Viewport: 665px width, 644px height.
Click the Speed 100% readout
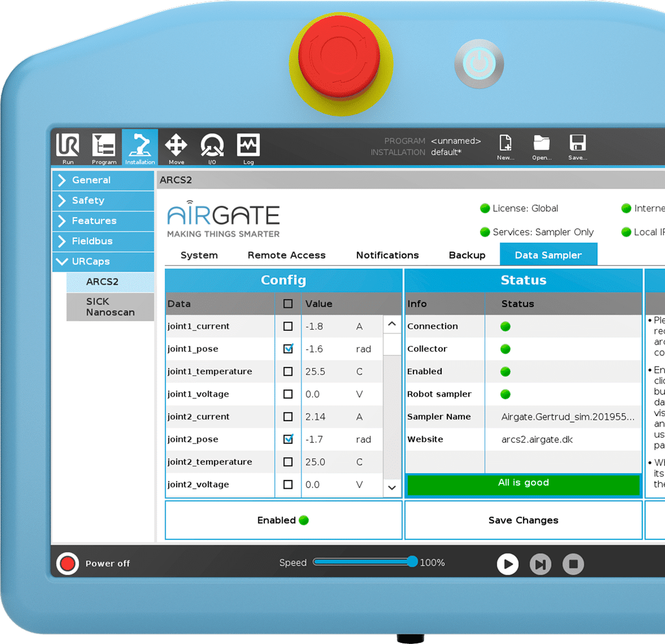[x=432, y=563]
